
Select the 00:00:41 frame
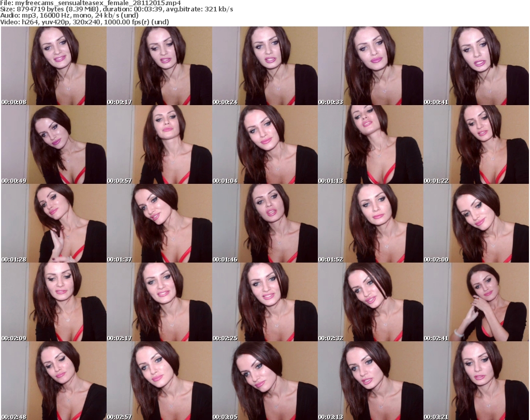coord(476,66)
